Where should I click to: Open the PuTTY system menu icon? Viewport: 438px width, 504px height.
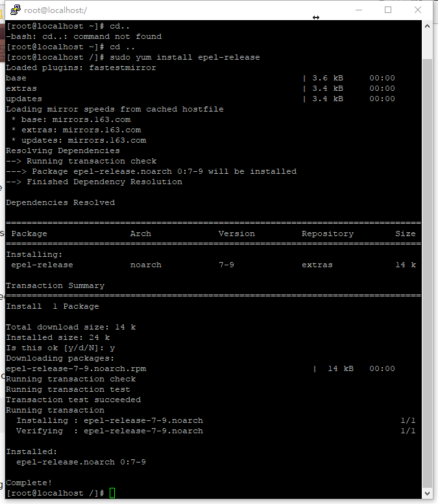click(15, 10)
